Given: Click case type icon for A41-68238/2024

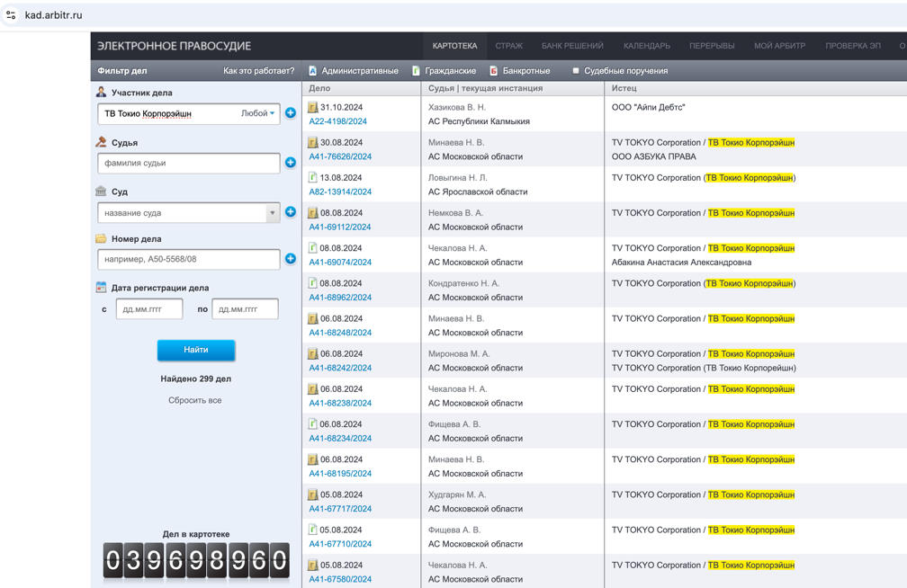Looking at the screenshot, I should click(x=313, y=389).
